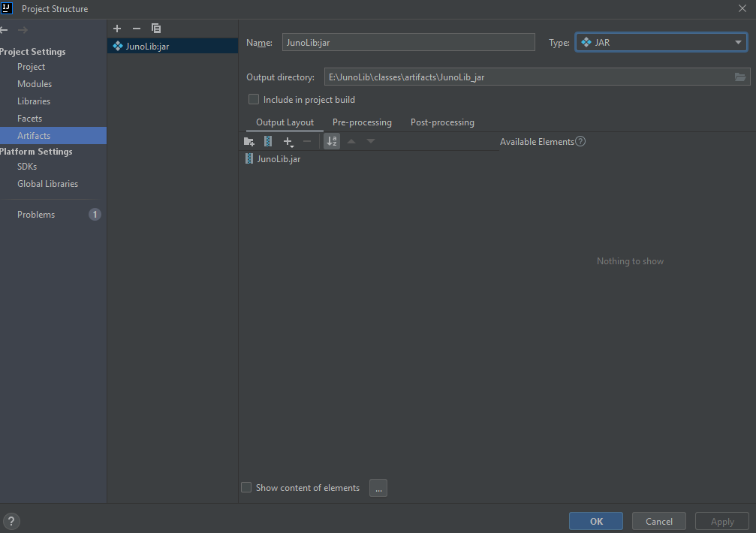Switch to the Pre-processing tab
This screenshot has height=533, width=756.
tap(362, 122)
